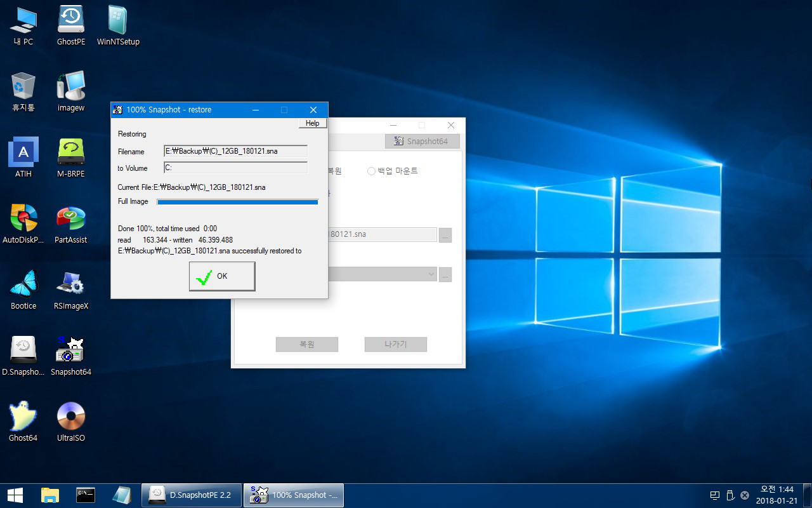The height and width of the screenshot is (508, 812).
Task: Minimize the D.SnapshotPE window
Action: 393,125
